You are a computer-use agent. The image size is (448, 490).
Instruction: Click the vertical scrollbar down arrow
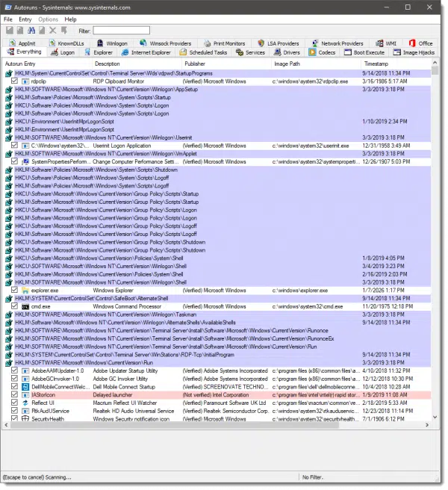coord(435,418)
